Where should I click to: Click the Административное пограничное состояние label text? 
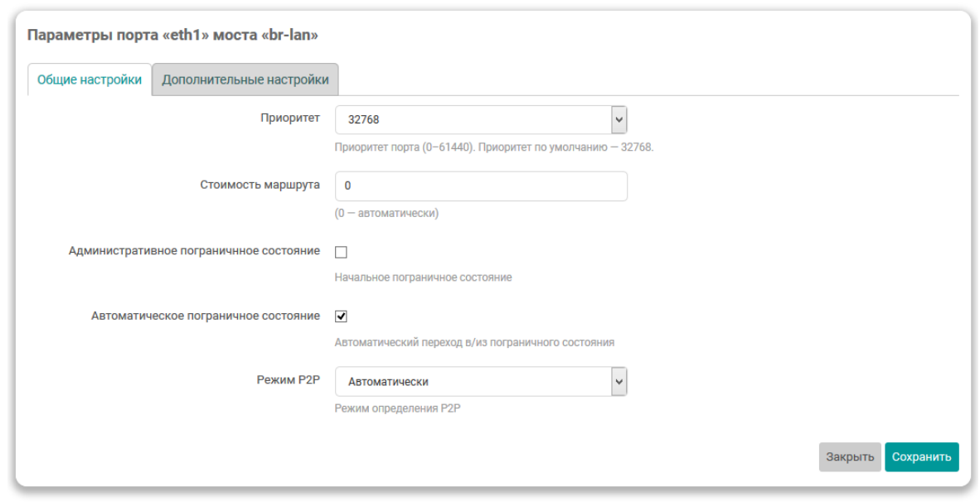tap(194, 250)
